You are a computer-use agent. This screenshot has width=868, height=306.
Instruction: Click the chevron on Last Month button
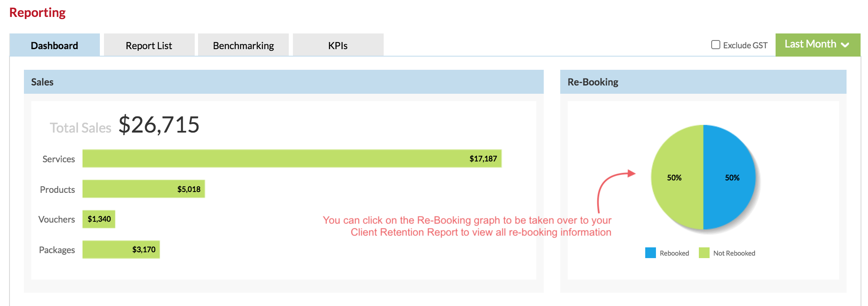point(845,45)
